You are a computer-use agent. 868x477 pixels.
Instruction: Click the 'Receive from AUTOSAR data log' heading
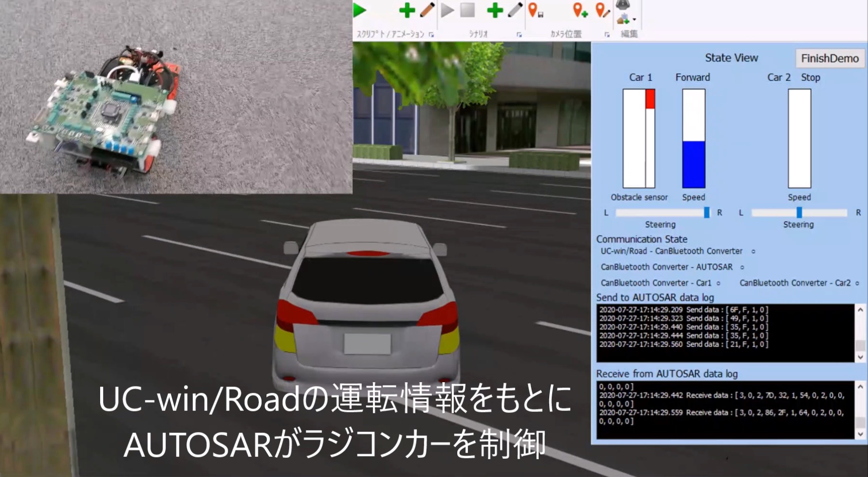click(667, 374)
